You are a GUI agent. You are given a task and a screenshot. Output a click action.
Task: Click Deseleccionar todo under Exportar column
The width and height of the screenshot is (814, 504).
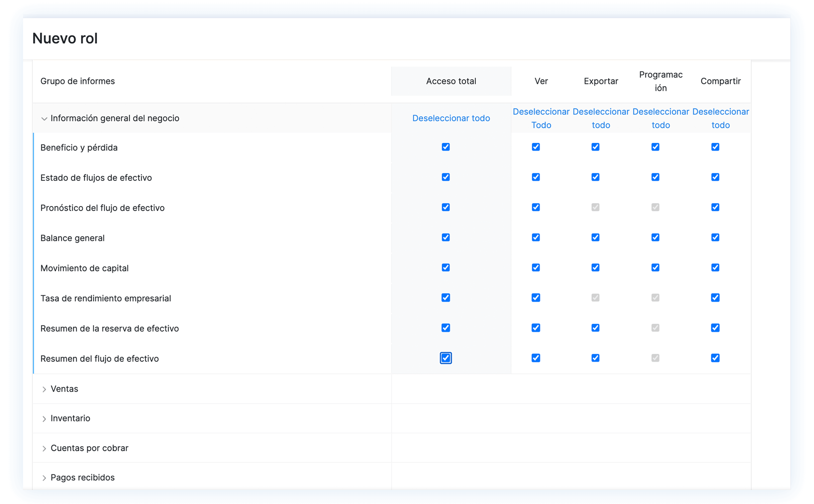point(601,118)
